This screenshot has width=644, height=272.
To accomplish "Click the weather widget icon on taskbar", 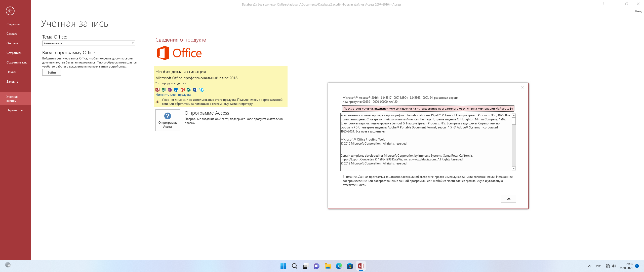I will 8,265.
